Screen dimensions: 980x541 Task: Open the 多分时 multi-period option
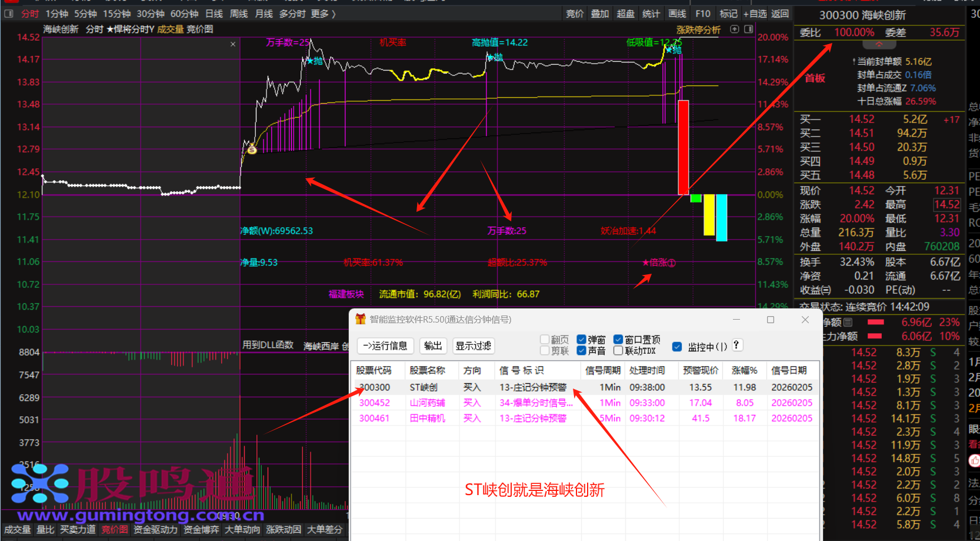pos(292,14)
